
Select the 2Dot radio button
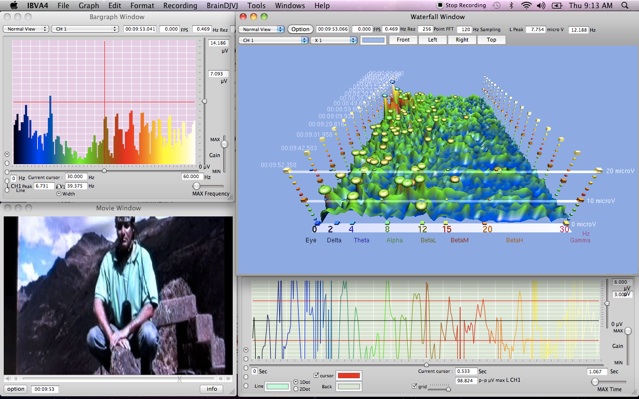(x=296, y=389)
